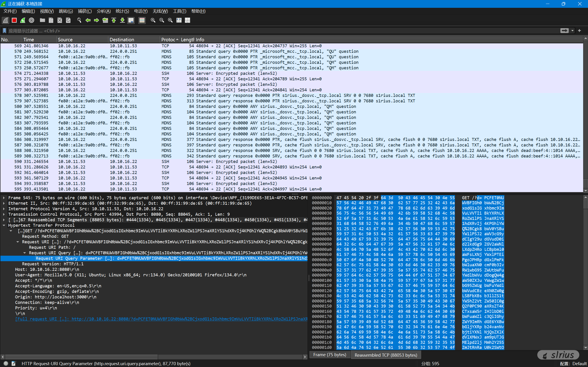The image size is (588, 367).
Task: Toggle packet list colorization rules
Action: [x=142, y=20]
